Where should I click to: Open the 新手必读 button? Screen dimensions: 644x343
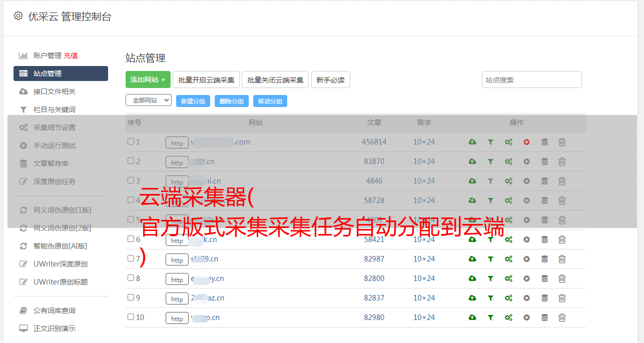click(x=330, y=79)
